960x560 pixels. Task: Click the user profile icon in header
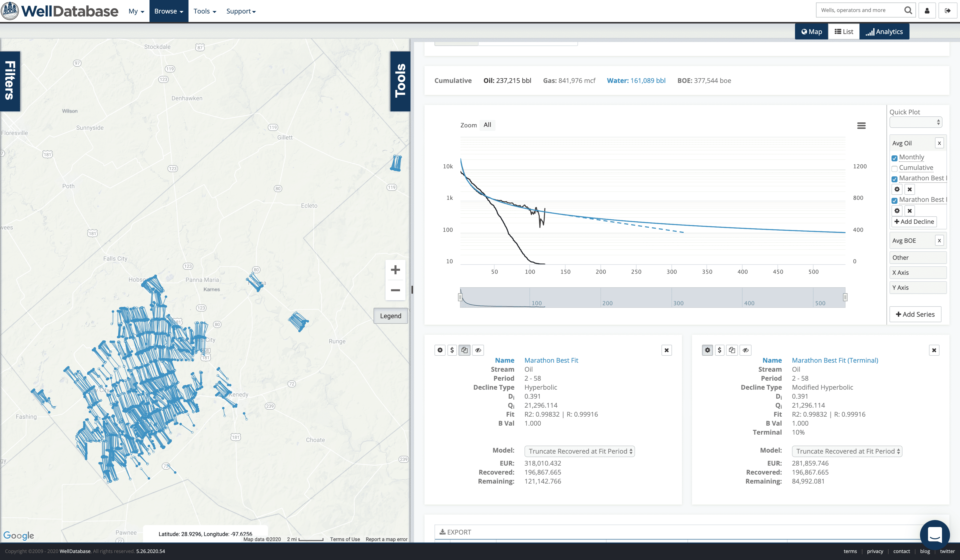927,11
